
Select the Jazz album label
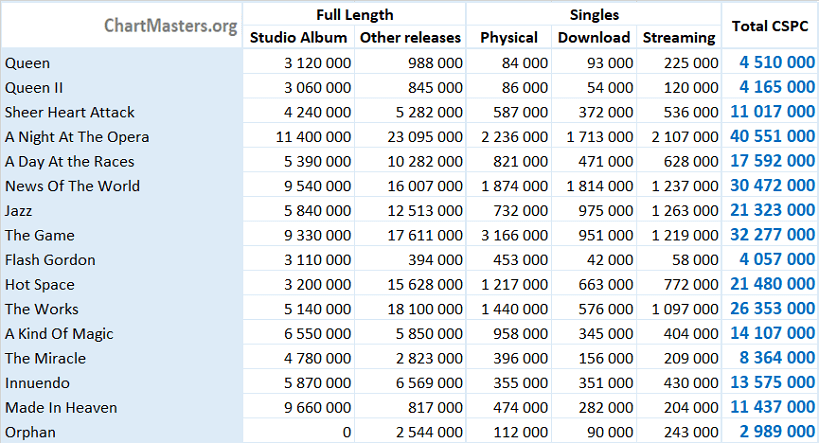click(18, 211)
